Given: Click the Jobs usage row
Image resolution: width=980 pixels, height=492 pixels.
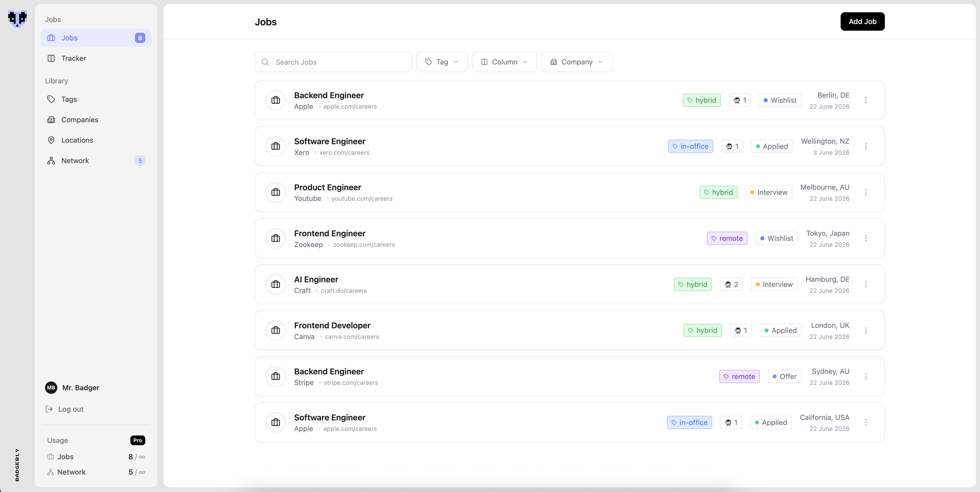Looking at the screenshot, I should tap(96, 457).
